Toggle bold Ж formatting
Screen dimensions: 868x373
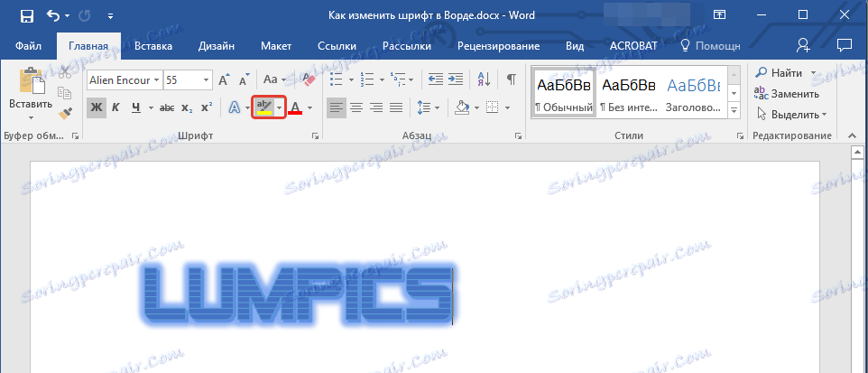tap(97, 107)
